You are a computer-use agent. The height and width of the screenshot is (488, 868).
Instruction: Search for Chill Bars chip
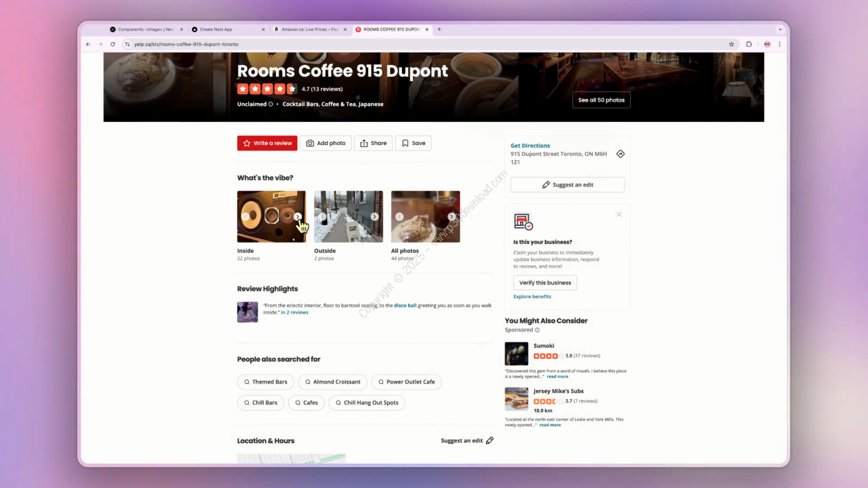point(260,403)
